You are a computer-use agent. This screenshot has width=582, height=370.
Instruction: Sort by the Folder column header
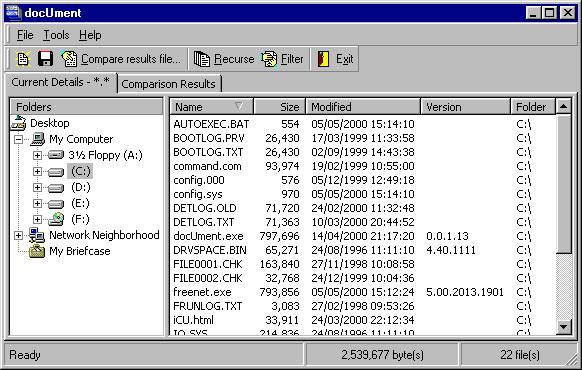(x=533, y=107)
